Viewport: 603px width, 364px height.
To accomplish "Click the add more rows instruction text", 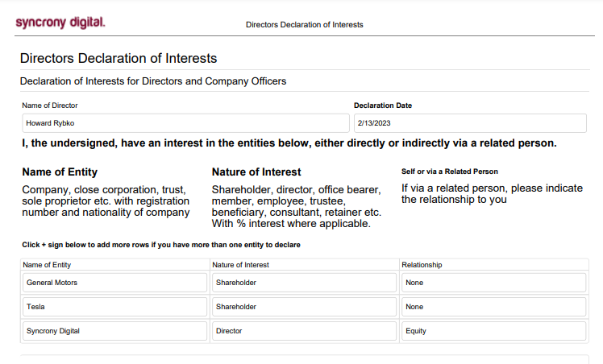I will pos(161,245).
